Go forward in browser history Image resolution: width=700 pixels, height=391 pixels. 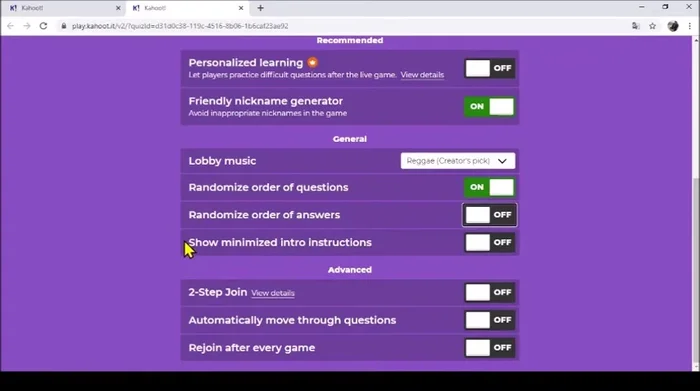(x=27, y=26)
